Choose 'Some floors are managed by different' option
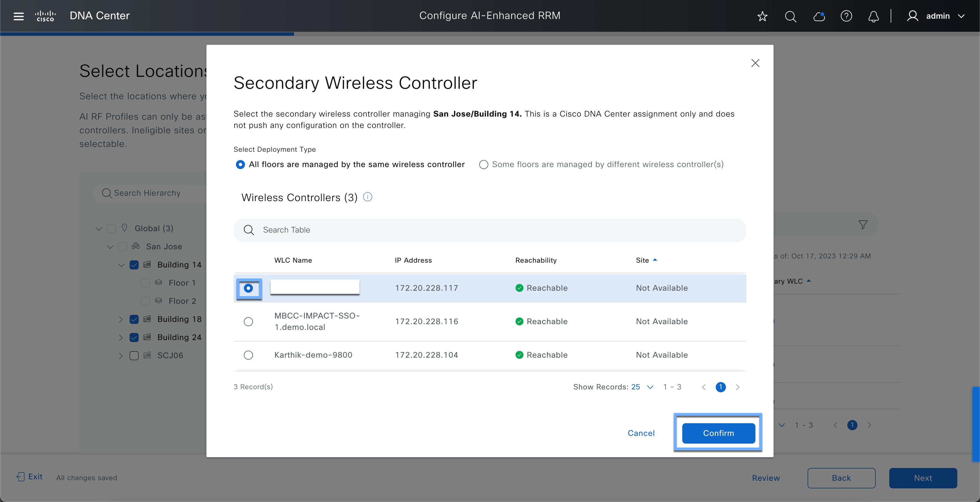This screenshot has width=980, height=502. (x=483, y=164)
